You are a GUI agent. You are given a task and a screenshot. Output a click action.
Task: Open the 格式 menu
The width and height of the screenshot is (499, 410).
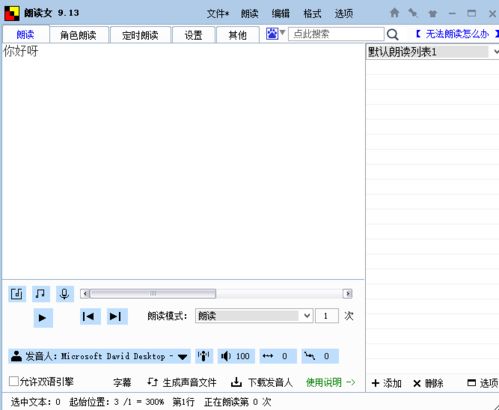tap(312, 14)
